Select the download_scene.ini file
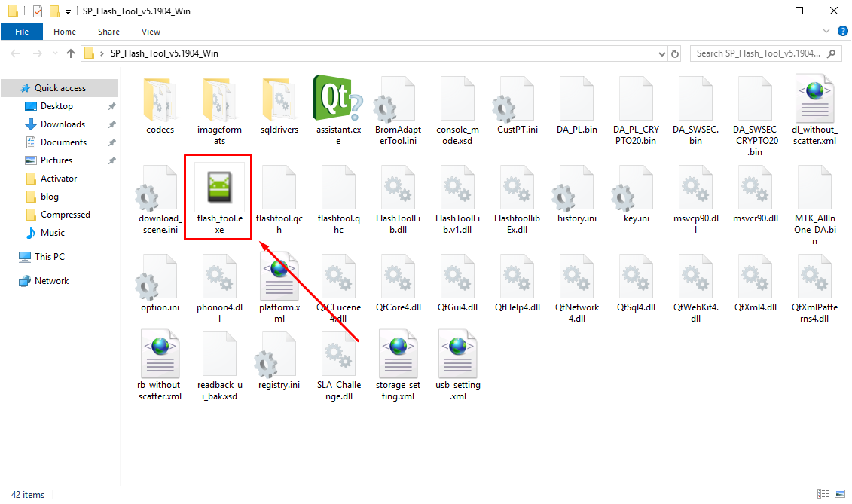Screen dimensions: 852x504 [160, 200]
